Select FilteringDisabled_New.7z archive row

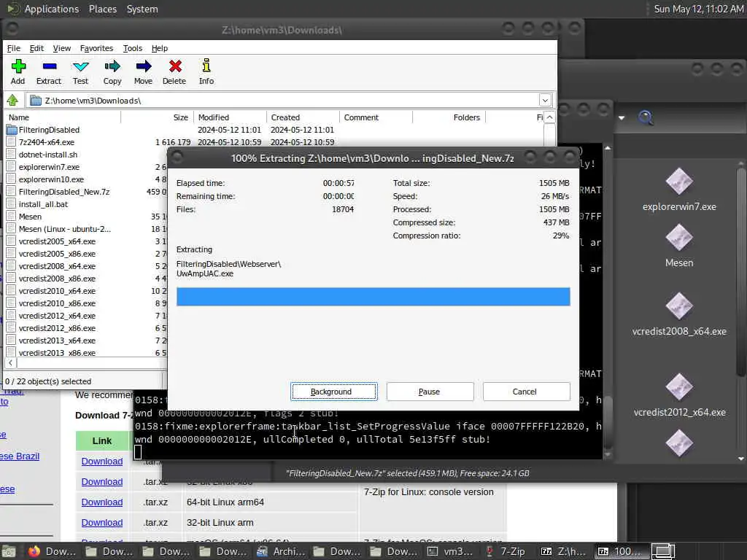[64, 192]
